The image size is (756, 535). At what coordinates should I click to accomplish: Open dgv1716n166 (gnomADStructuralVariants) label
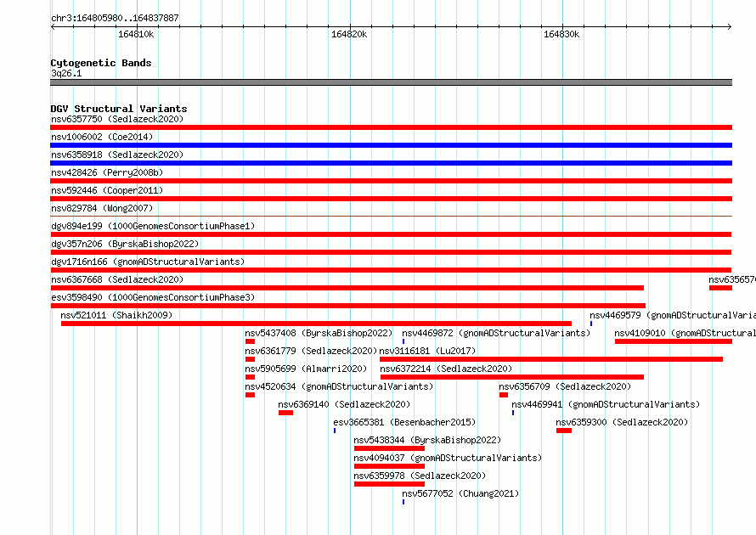pyautogui.click(x=148, y=262)
